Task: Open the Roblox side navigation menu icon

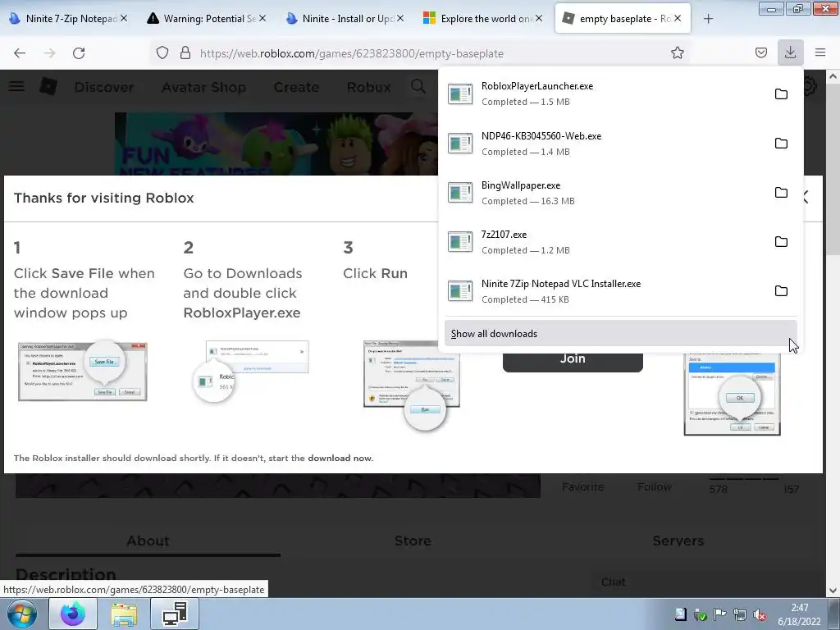Action: pos(16,86)
